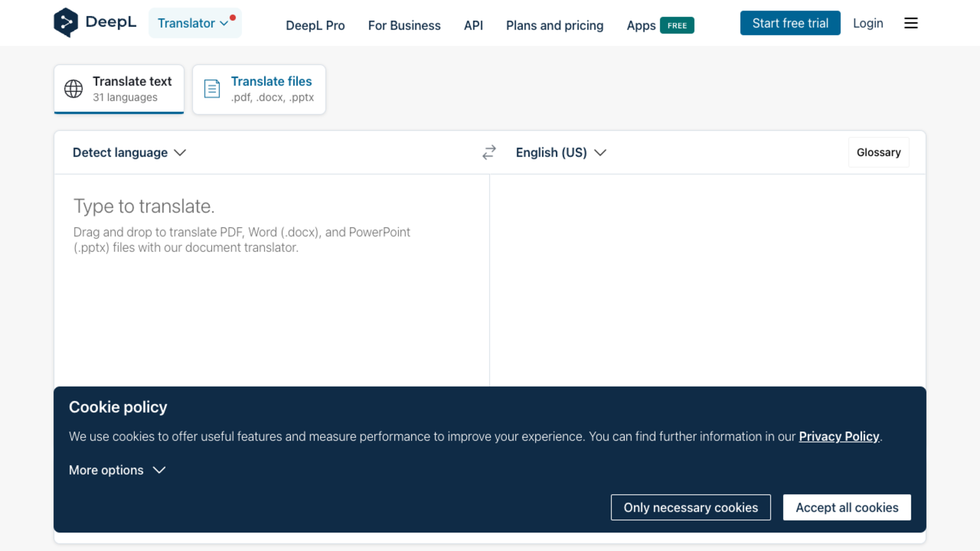The width and height of the screenshot is (980, 551).
Task: Select the Translate text tab
Action: (119, 89)
